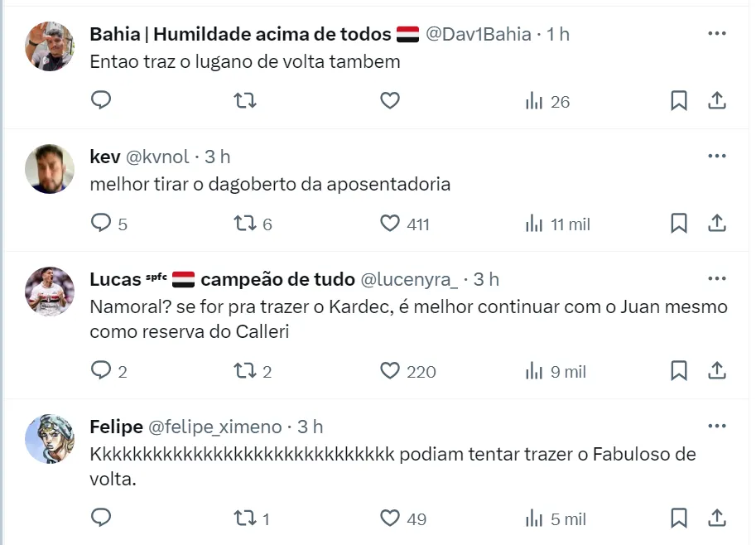This screenshot has height=545, width=756.
Task: Like Lucas's tweet about Kardec
Action: [x=390, y=371]
